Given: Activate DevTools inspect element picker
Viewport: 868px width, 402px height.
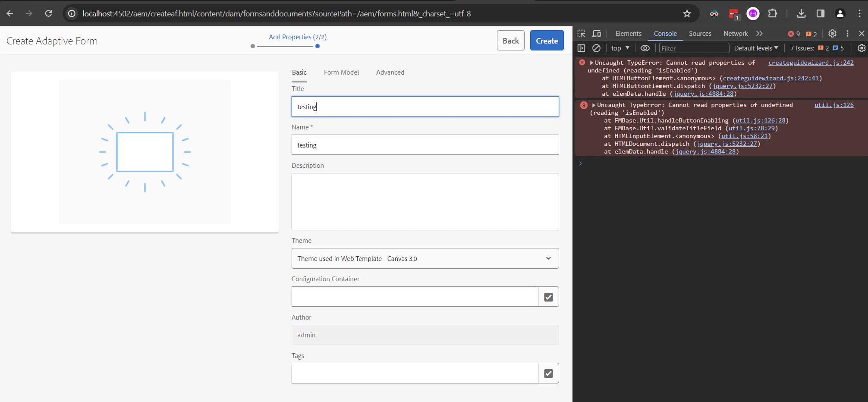Looking at the screenshot, I should 581,33.
